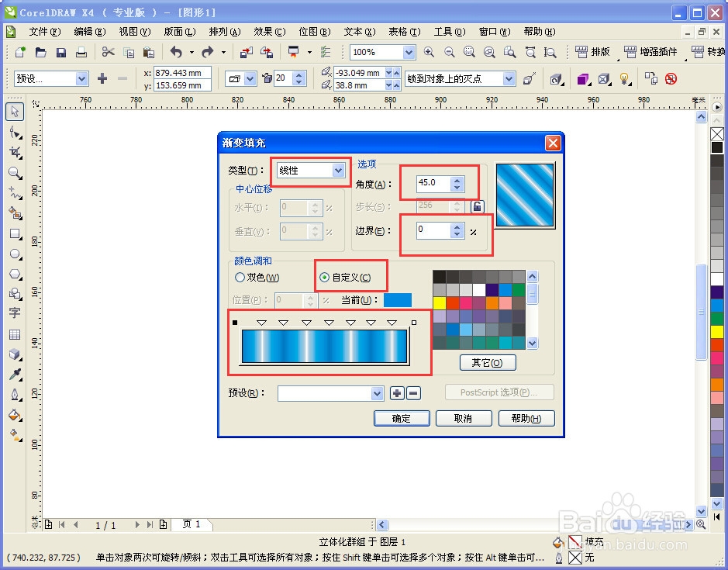
Task: Click the clear extrude red icon
Action: (x=671, y=79)
